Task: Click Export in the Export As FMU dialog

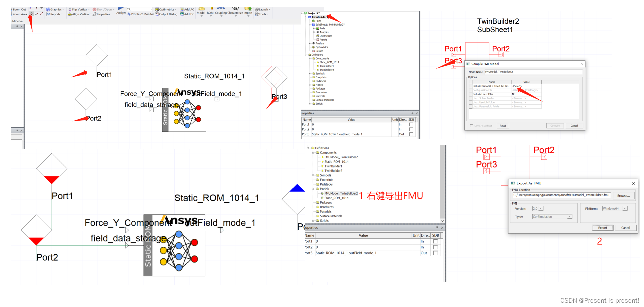Action: click(x=603, y=228)
